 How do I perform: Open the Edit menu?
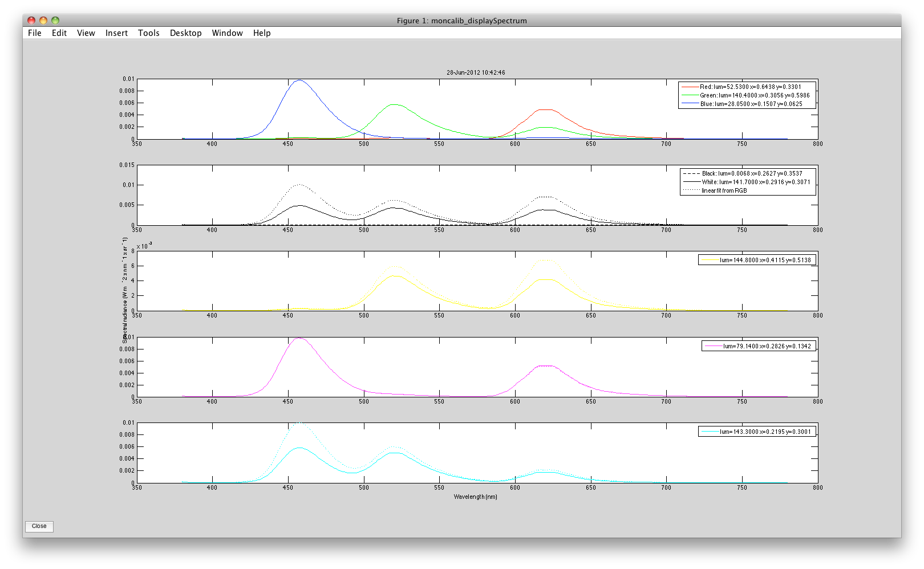click(x=59, y=33)
